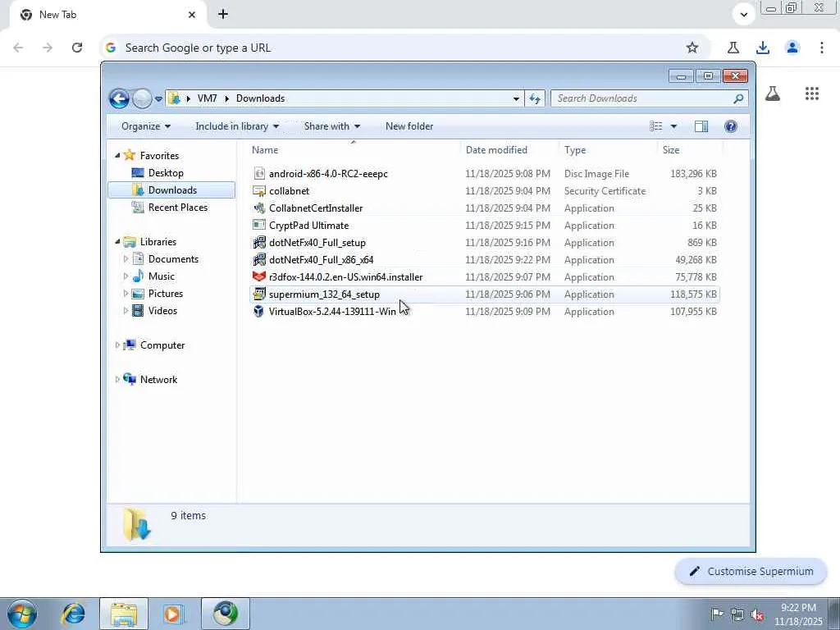Click the Explorer Forward navigation arrow
Image resolution: width=840 pixels, height=630 pixels.
142,98
